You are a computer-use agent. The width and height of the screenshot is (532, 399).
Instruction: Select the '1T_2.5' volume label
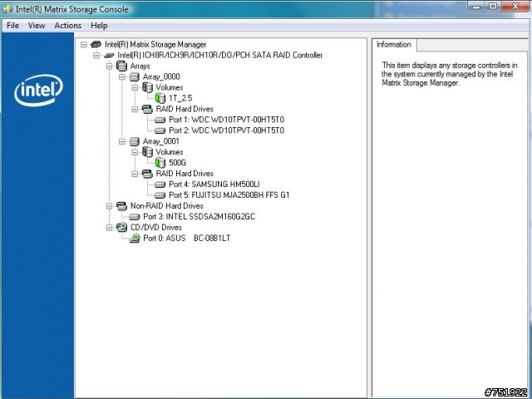tap(180, 98)
